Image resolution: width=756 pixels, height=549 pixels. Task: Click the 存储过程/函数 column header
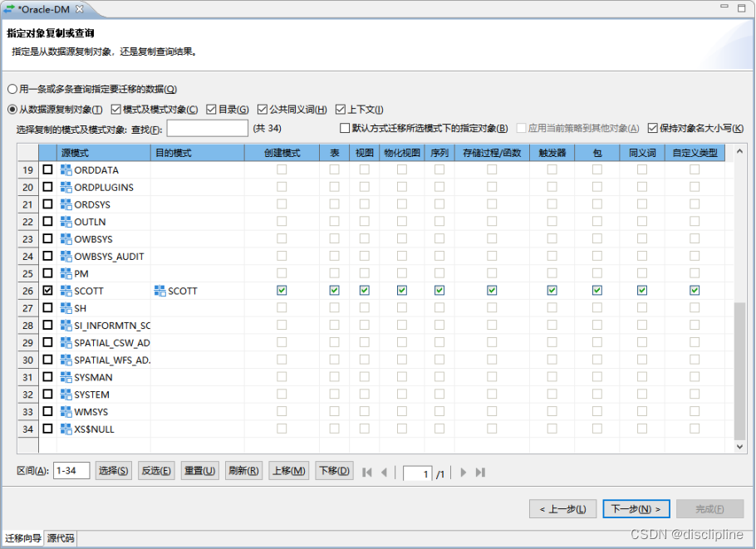pos(492,153)
